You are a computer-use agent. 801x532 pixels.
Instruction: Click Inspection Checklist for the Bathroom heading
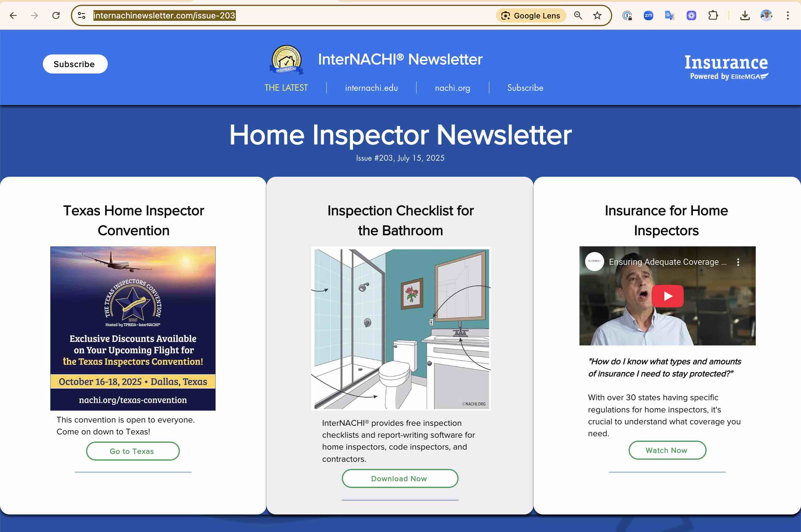(400, 220)
